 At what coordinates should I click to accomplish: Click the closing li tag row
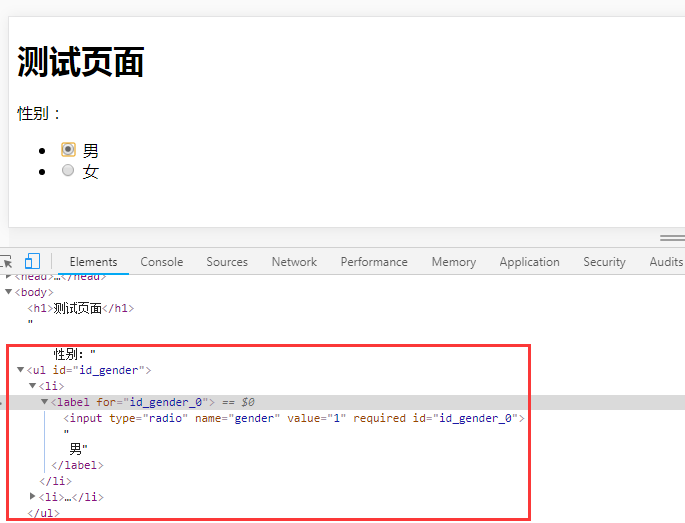(55, 481)
